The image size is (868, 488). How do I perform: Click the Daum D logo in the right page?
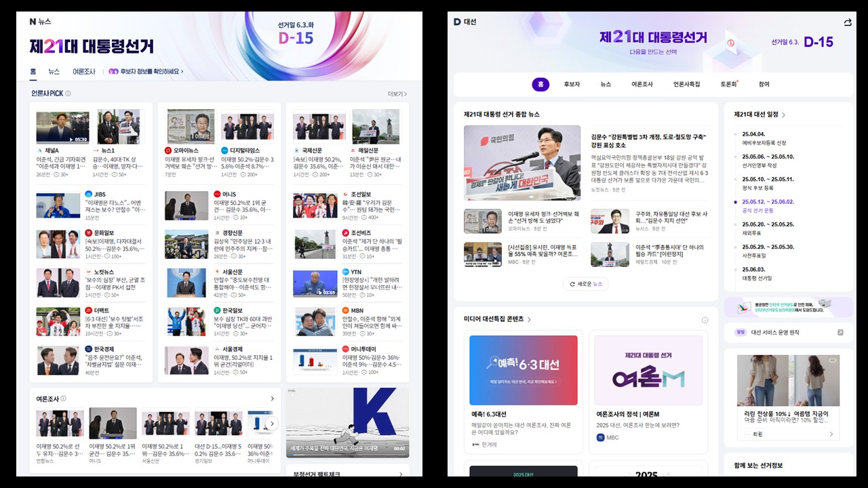[457, 22]
